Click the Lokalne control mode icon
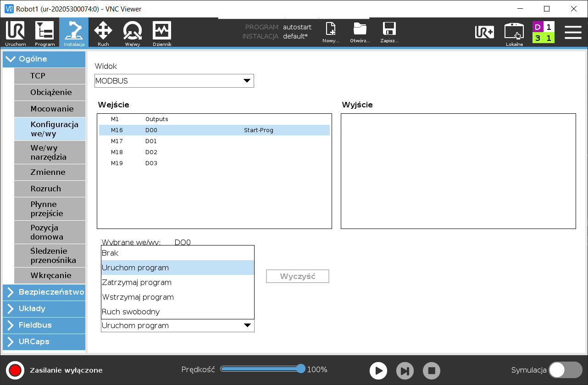 point(514,34)
